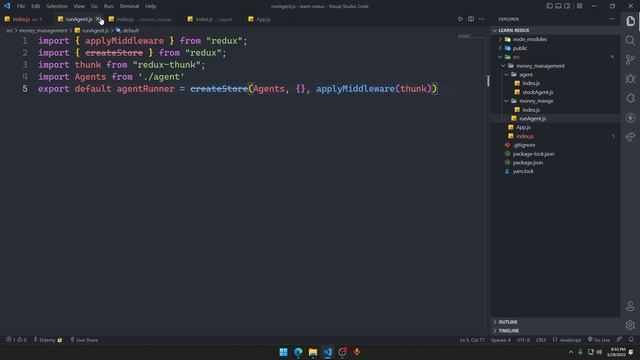640x360 pixels.
Task: Open Explorer panel More Actions ellipsis
Action: tap(611, 19)
